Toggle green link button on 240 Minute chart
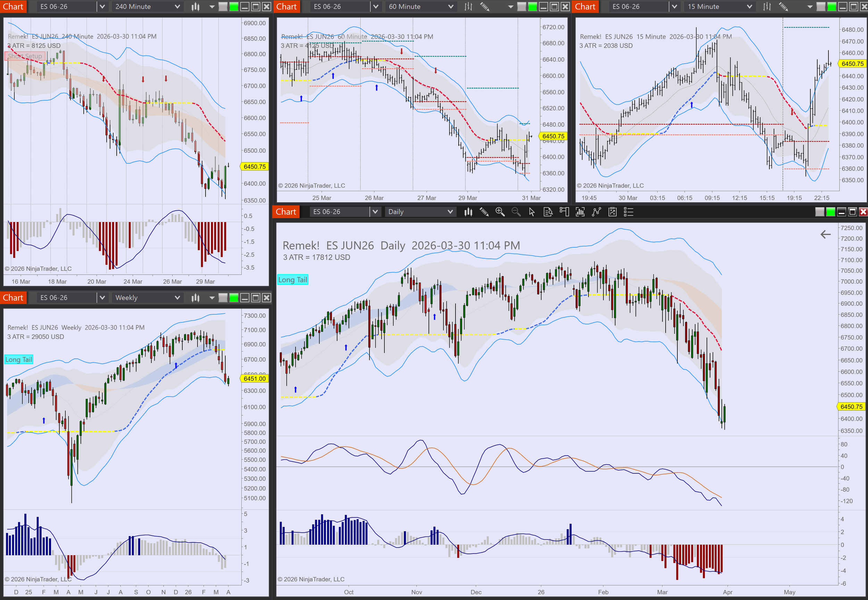 coord(234,6)
